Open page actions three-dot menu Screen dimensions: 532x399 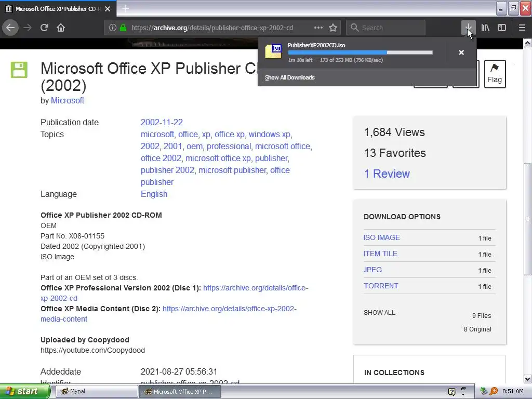(318, 28)
